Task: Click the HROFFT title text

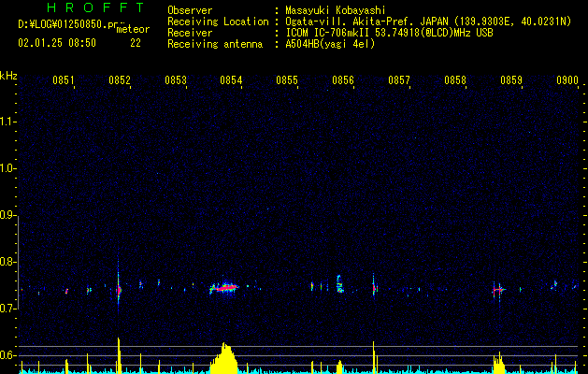Action: pos(96,7)
